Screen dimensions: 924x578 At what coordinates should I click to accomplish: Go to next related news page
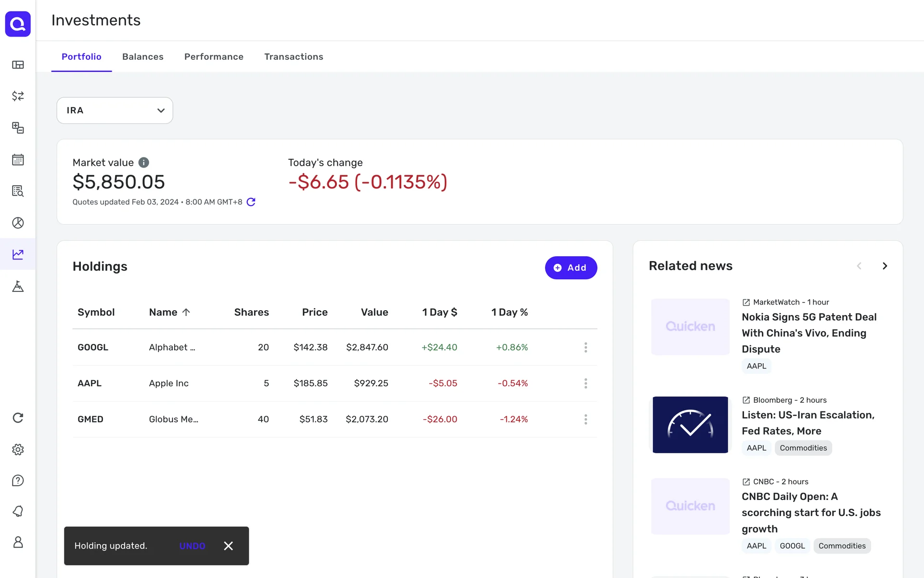pos(885,266)
